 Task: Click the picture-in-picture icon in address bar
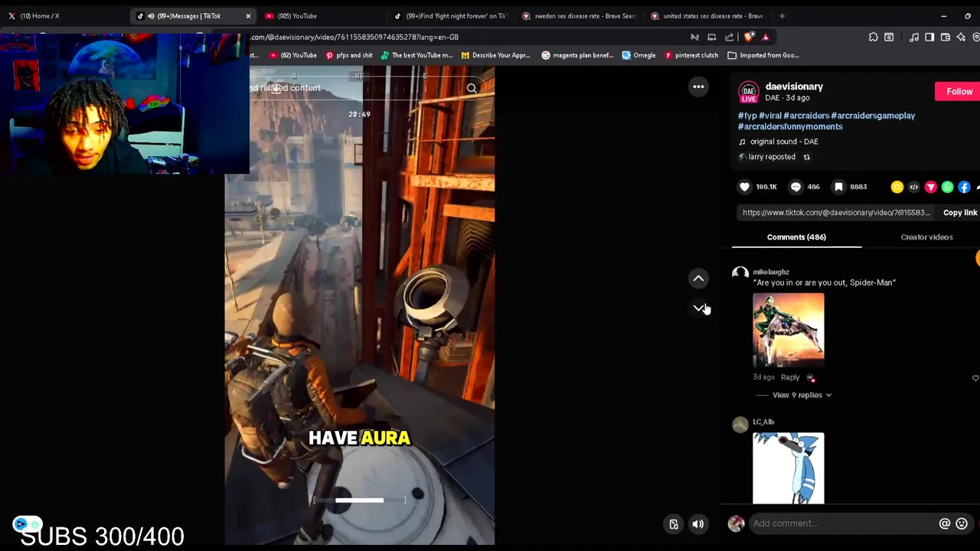pyautogui.click(x=711, y=37)
